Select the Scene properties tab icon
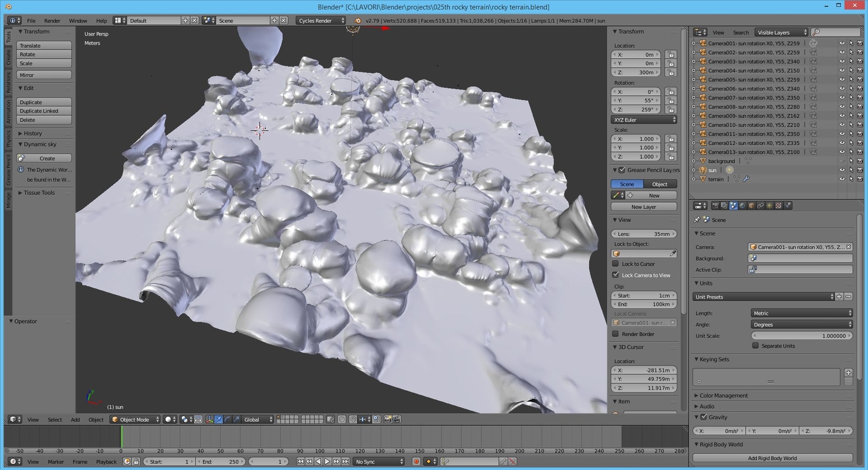Screen dimensions: 868x470 pyautogui.click(x=733, y=206)
